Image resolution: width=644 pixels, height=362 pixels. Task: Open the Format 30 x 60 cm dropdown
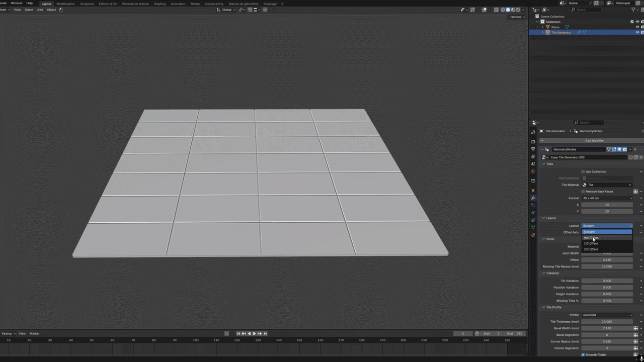tap(607, 198)
